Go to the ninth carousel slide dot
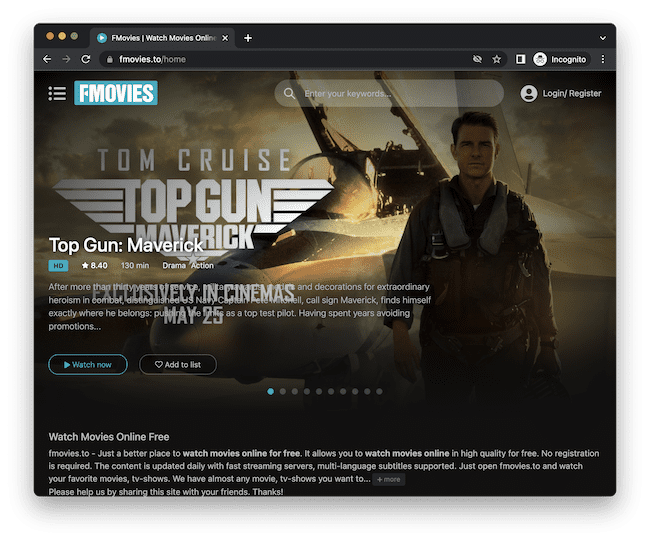The image size is (650, 541). [x=367, y=391]
